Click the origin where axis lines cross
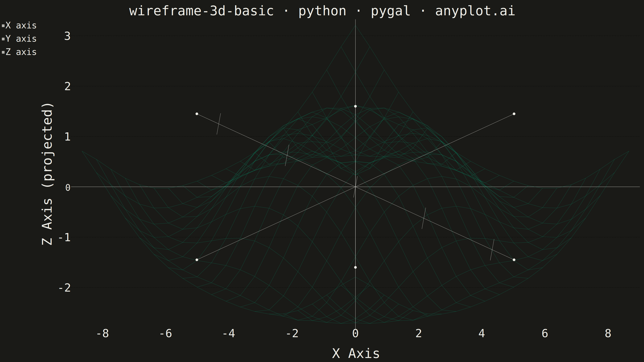Screen dimensions: 644x362 point(355,187)
